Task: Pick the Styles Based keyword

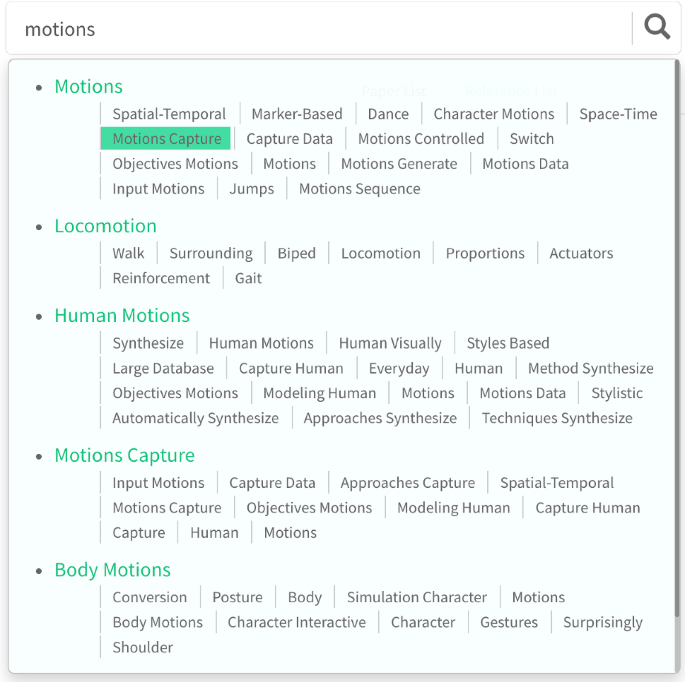Action: [508, 343]
